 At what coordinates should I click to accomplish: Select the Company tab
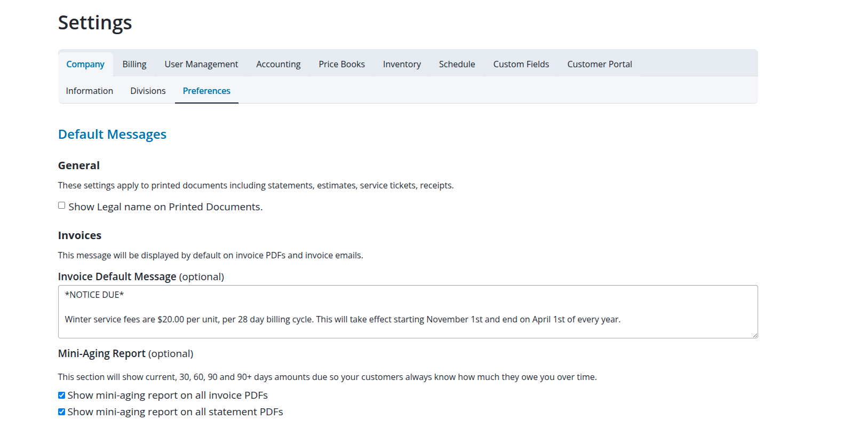(85, 64)
